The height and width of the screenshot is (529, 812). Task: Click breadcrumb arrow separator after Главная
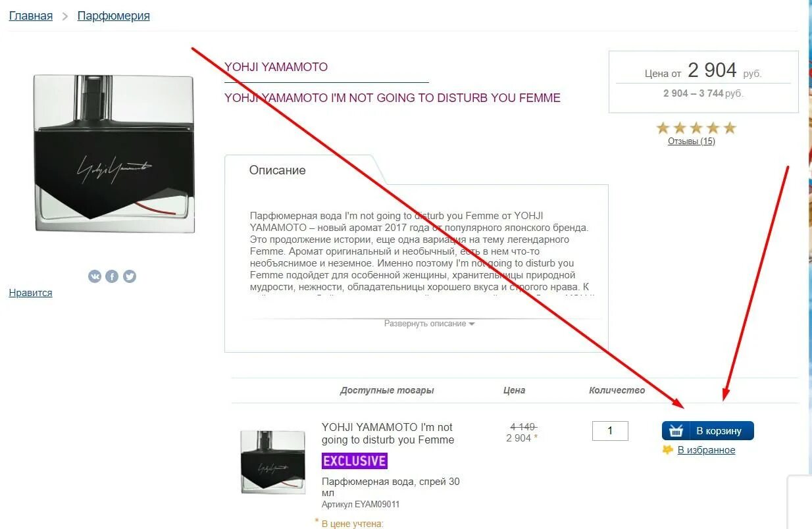[65, 16]
